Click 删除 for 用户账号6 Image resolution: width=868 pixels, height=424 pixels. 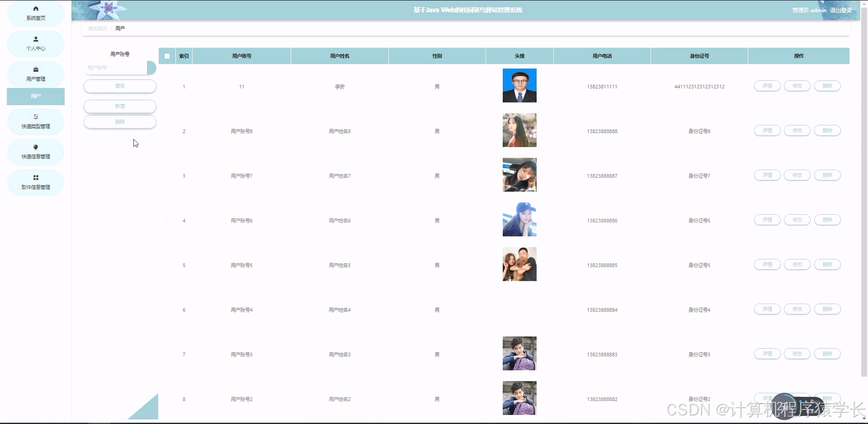(827, 220)
